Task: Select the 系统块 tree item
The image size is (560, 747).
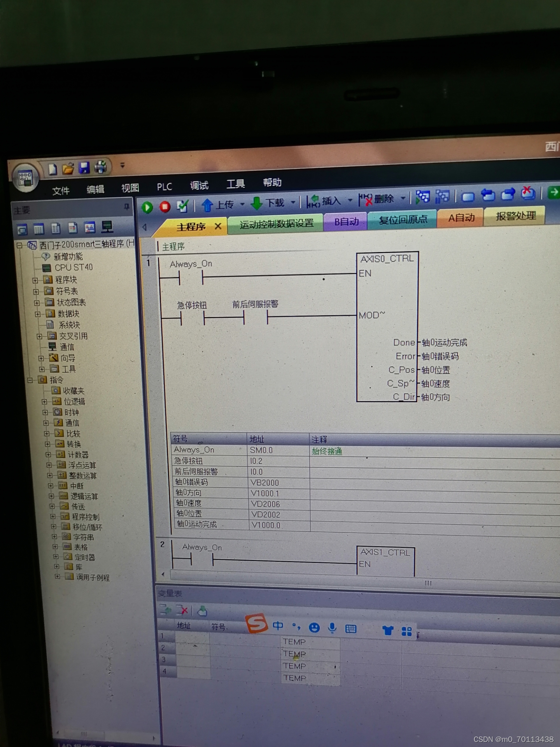Action: pyautogui.click(x=63, y=325)
